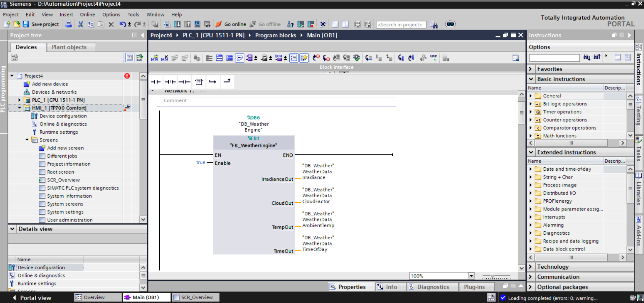
Task: Switch to SCR_Overview in the editor bar
Action: point(195,297)
